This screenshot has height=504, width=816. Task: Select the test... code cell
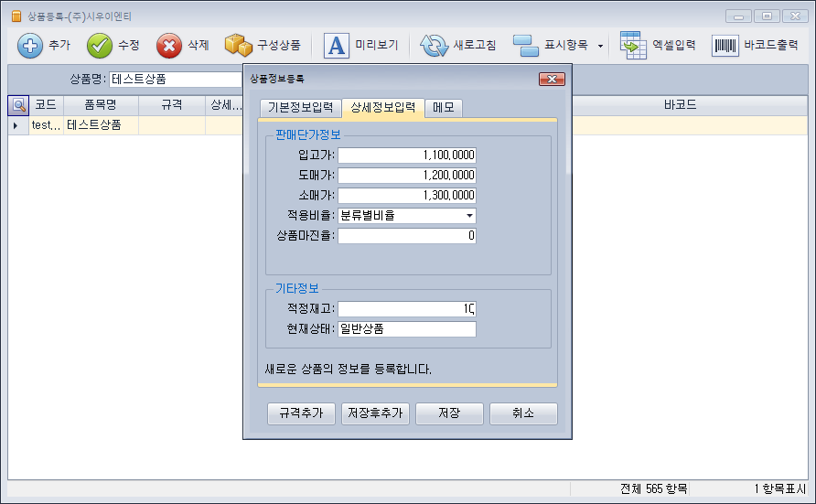pos(46,125)
